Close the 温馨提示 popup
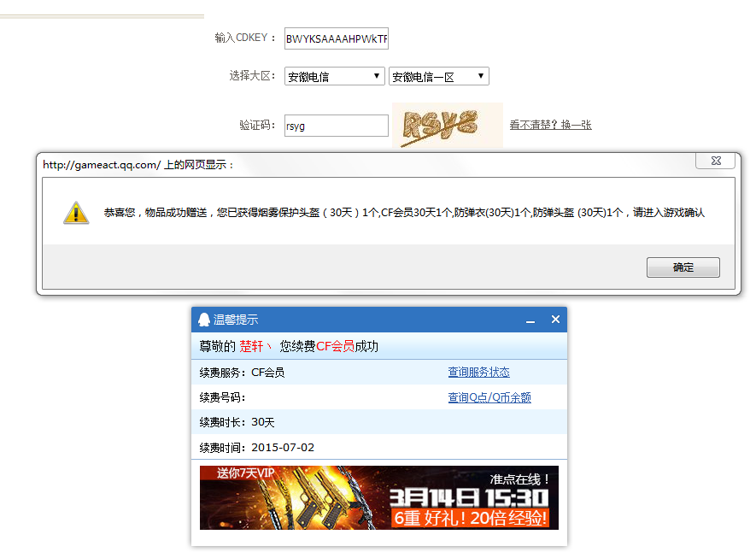The width and height of the screenshot is (756, 558). click(x=555, y=320)
